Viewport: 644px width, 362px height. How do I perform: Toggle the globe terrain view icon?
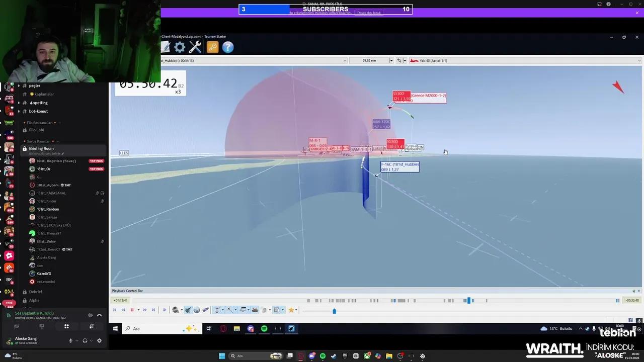pyautogui.click(x=197, y=310)
